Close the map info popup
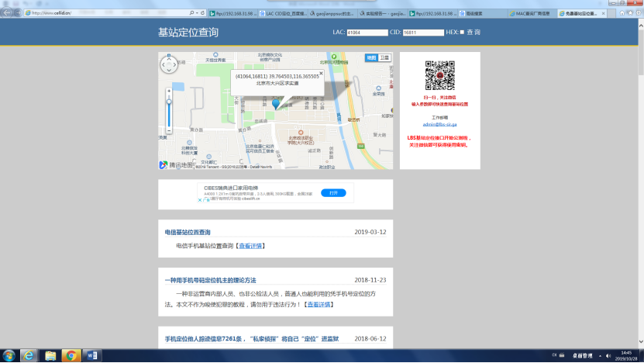Image resolution: width=644 pixels, height=363 pixels. click(321, 73)
